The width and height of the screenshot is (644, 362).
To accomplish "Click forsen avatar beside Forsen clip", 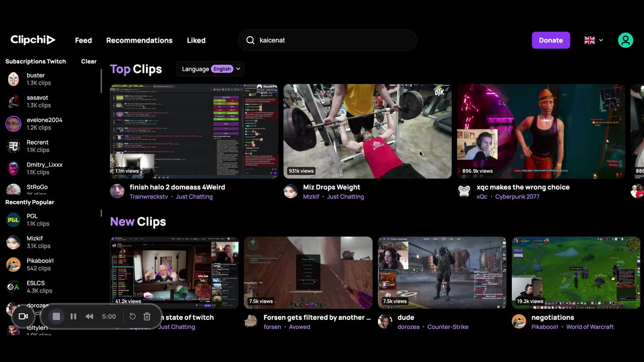I will tap(251, 321).
